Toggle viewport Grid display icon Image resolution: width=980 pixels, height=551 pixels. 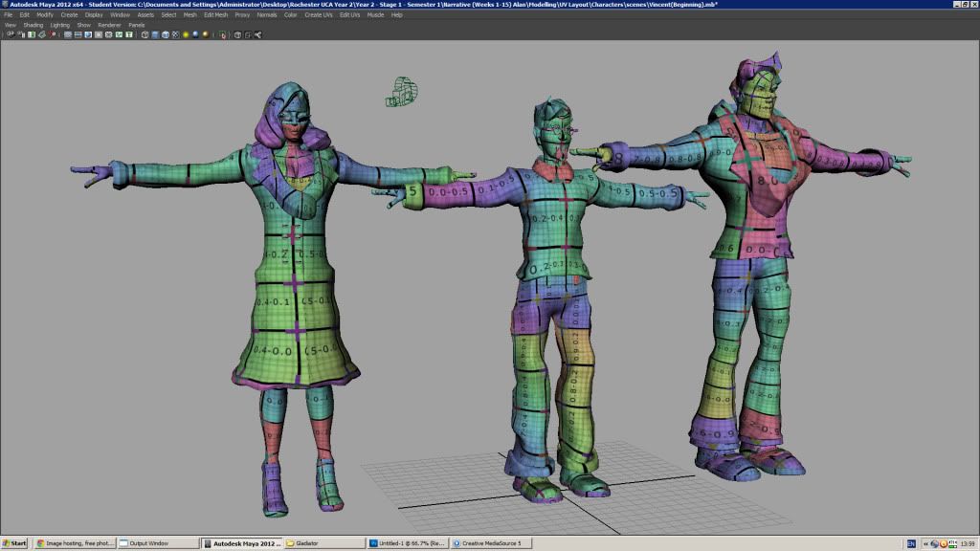(68, 34)
